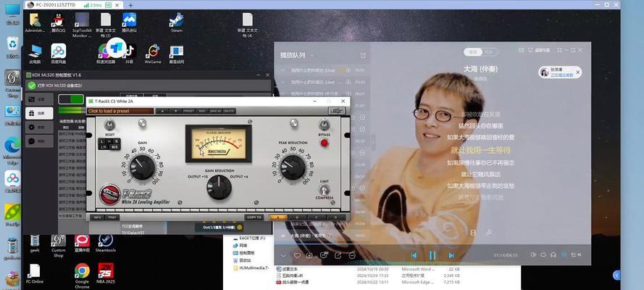Click the PREF button in T-RackS footer
Viewport: 644px width, 290px height.
point(112,217)
